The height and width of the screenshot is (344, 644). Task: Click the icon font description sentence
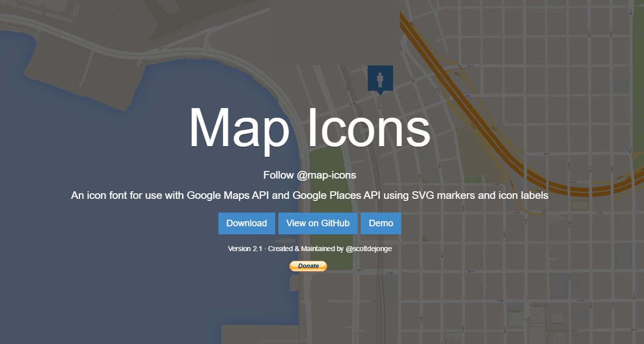click(x=309, y=195)
